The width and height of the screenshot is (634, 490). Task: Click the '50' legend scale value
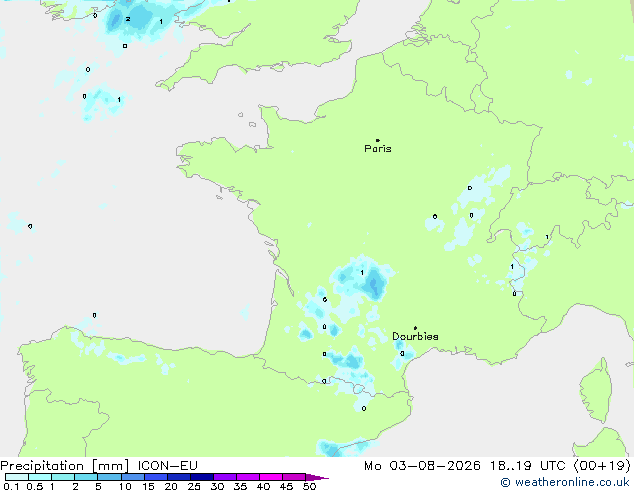pos(309,486)
